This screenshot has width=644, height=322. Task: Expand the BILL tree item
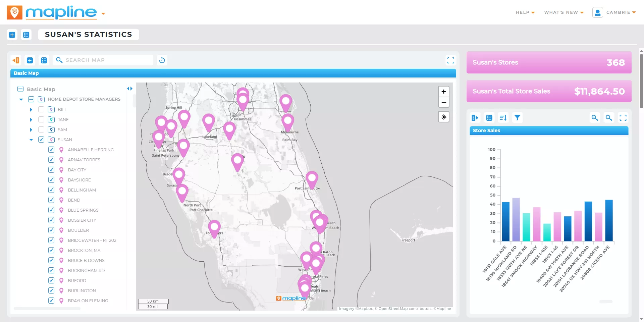tap(31, 109)
